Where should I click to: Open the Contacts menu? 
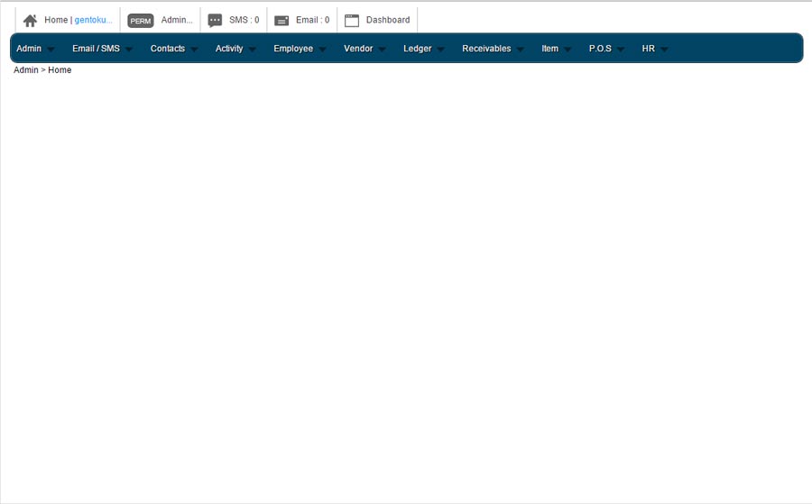(x=167, y=48)
